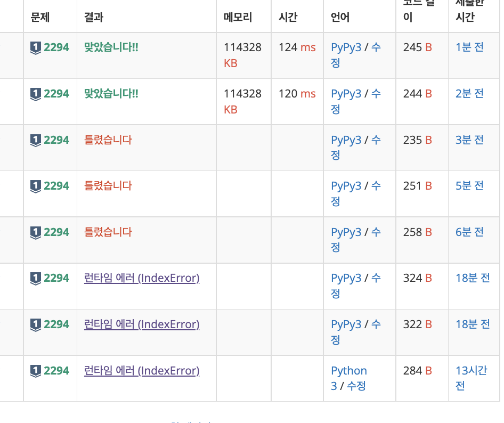Image resolution: width=504 pixels, height=423 pixels.
Task: Click the tier badge icon in the 244 B row
Action: point(35,94)
